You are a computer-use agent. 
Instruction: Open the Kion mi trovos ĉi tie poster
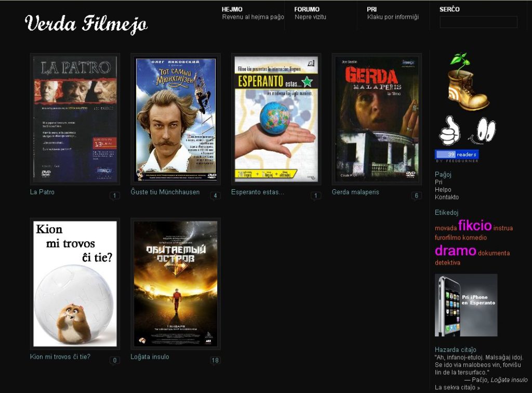point(75,284)
